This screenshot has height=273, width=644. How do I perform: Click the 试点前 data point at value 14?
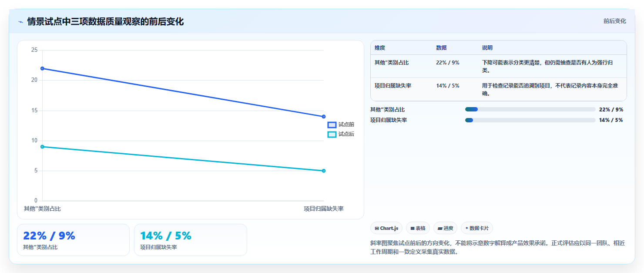coord(324,117)
